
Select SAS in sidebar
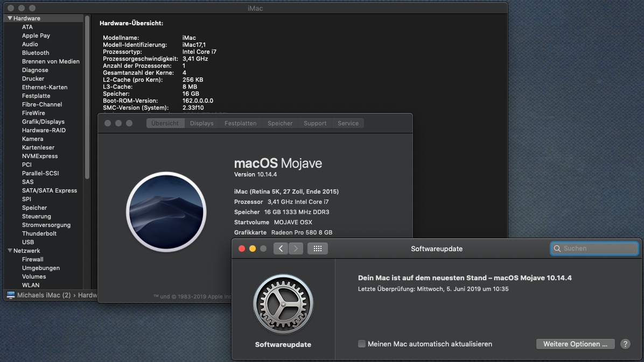click(27, 182)
